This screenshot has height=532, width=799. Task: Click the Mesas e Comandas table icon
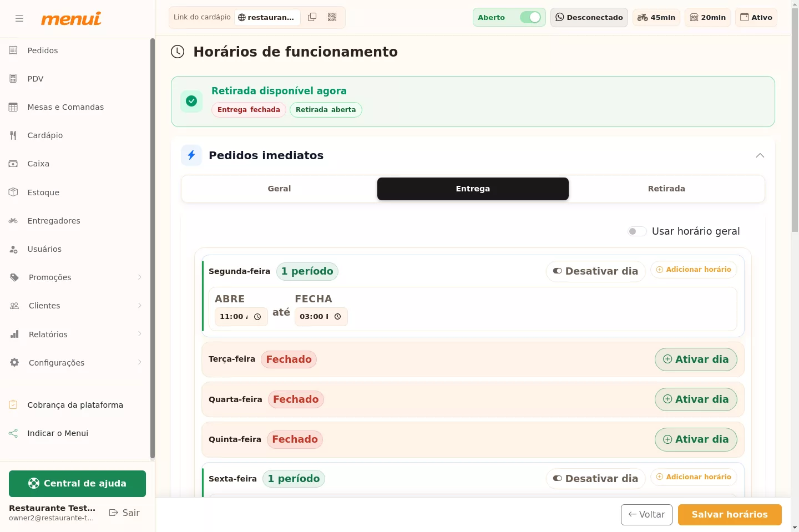[13, 107]
